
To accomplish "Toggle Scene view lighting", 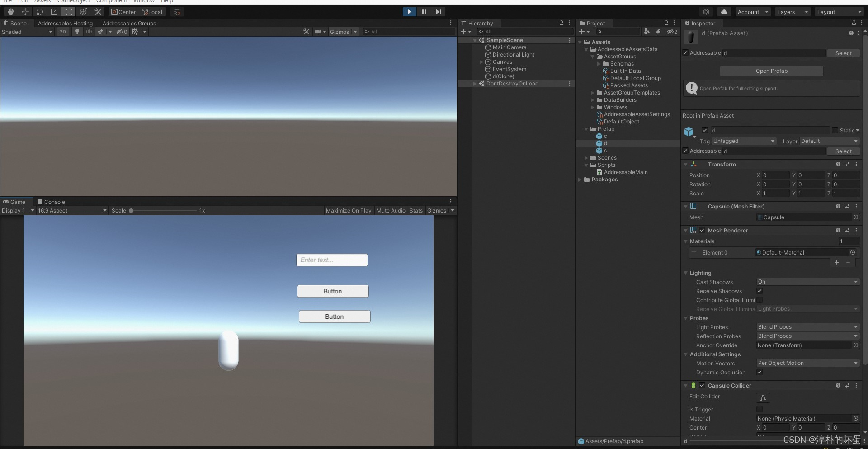I will (77, 32).
